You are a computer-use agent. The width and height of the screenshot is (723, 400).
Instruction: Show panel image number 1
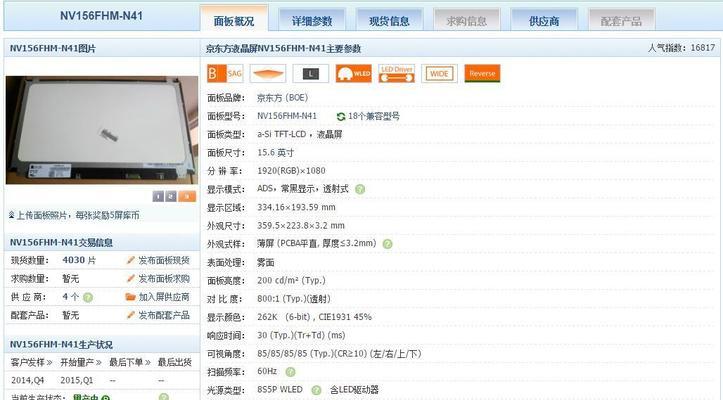(158, 197)
